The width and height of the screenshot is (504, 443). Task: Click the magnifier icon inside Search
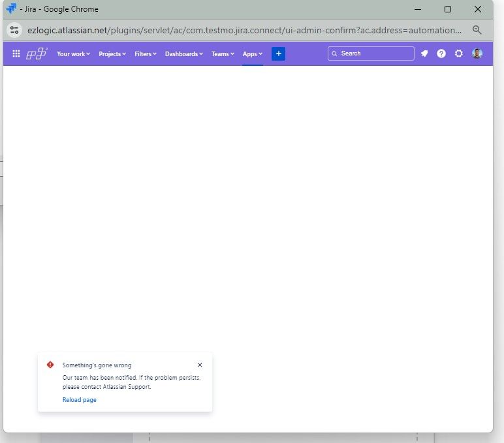tap(334, 53)
